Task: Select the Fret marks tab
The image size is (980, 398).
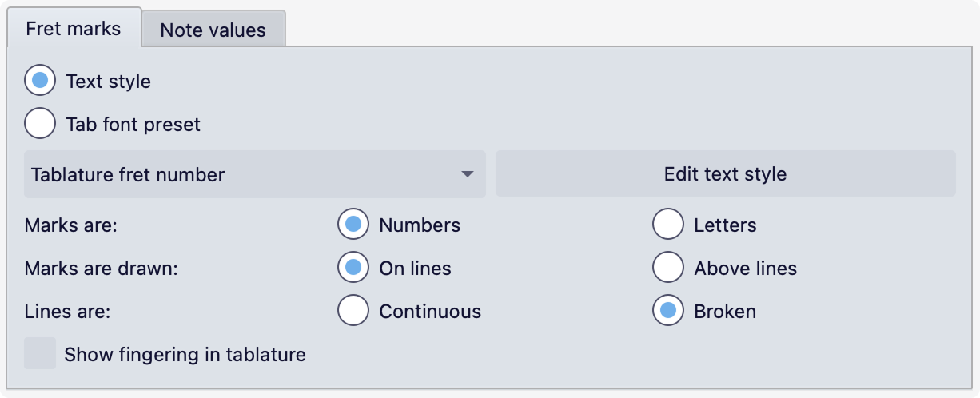Action: (74, 29)
